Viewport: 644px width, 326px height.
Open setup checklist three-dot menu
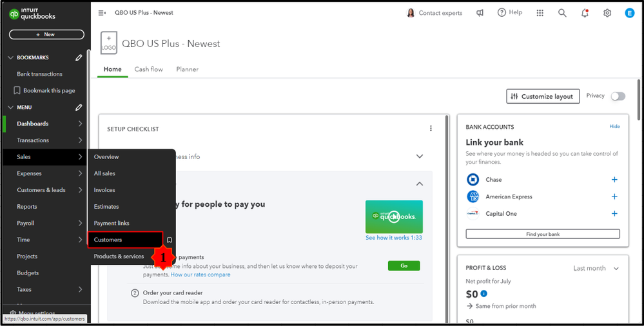pos(431,128)
